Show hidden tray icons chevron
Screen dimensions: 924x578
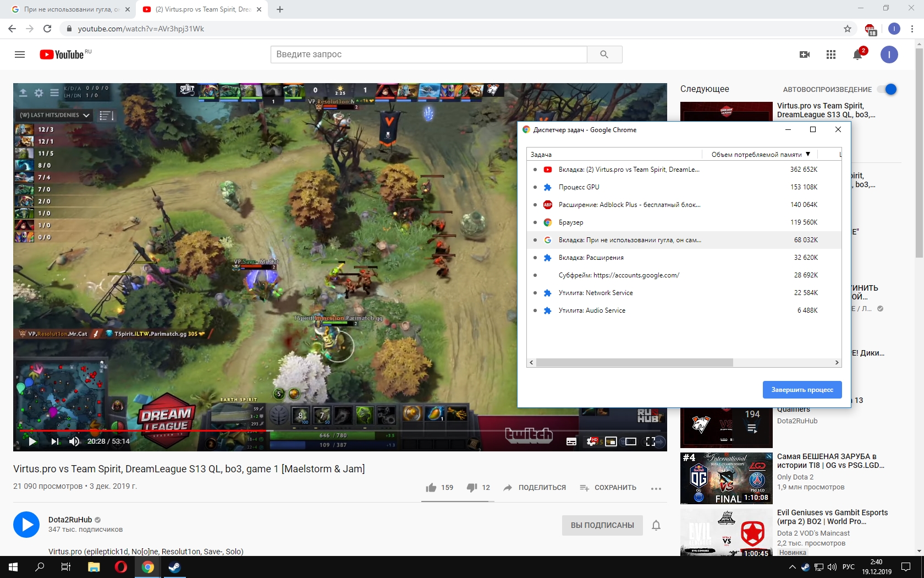coord(792,567)
